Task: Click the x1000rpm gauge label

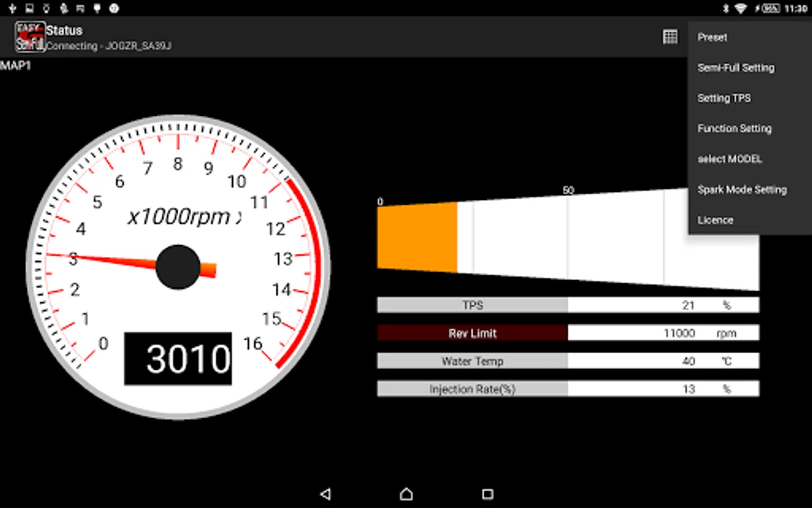Action: click(184, 216)
